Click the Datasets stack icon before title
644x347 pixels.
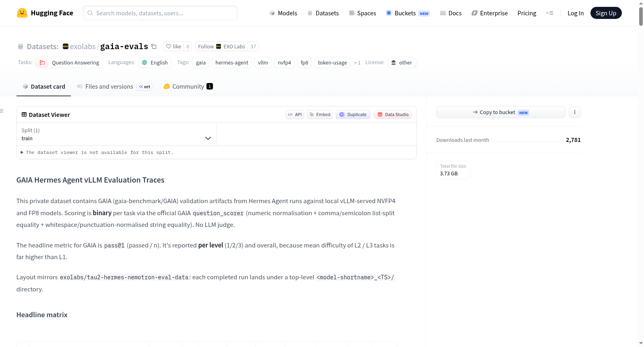21,46
